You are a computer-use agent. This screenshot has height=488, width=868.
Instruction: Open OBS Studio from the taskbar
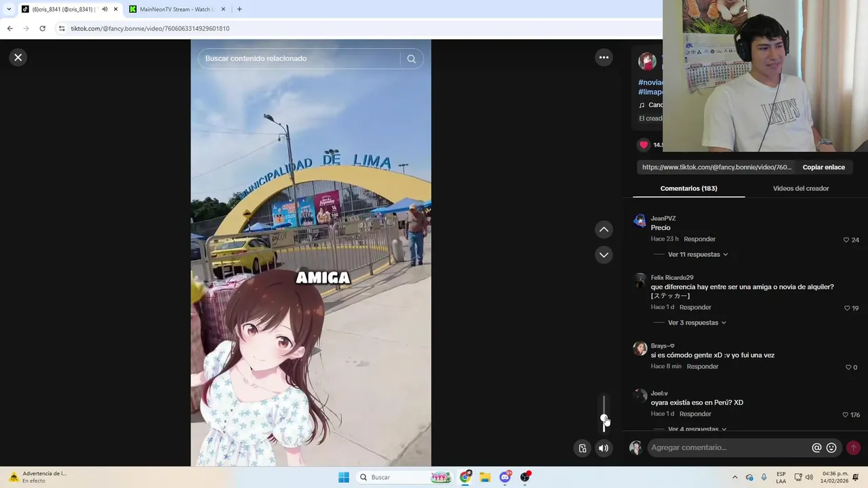(x=525, y=477)
